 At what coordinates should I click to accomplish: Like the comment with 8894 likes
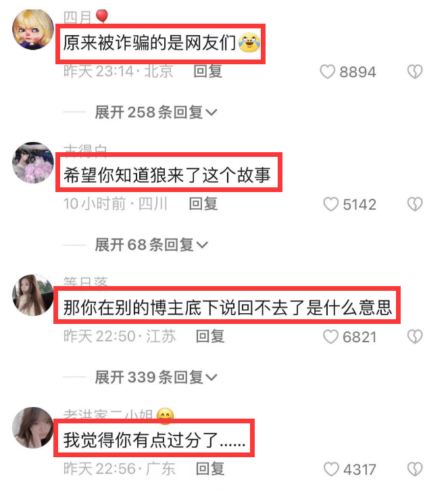[327, 72]
